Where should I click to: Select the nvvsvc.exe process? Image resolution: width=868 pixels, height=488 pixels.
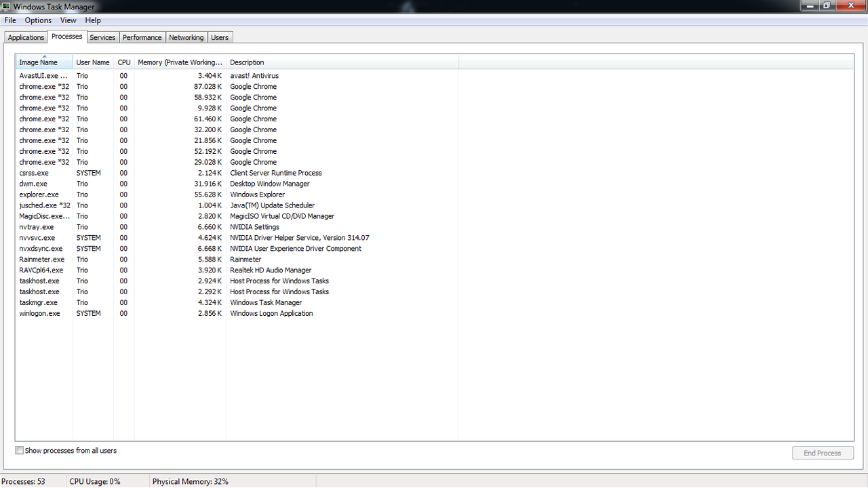[237, 238]
